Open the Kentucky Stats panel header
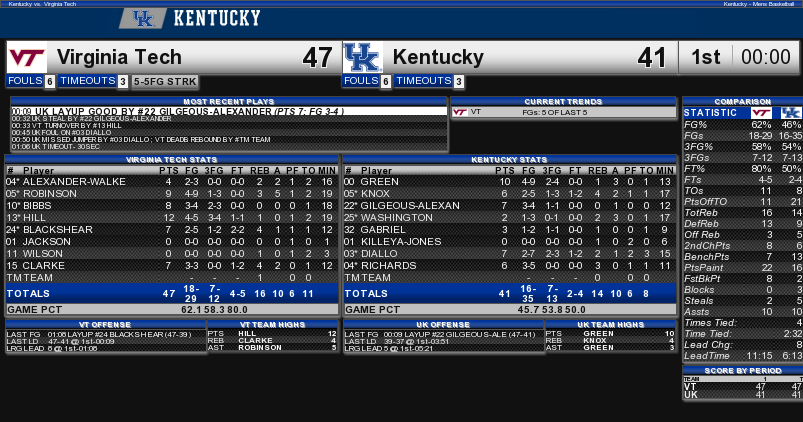 coord(509,159)
